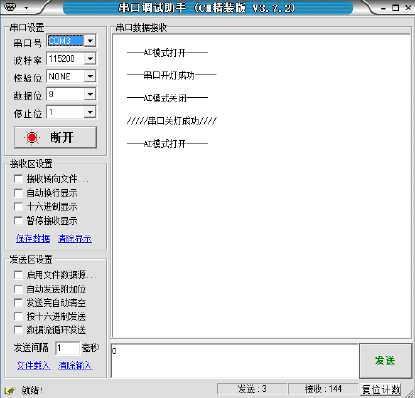Enable 接收转向文件 checkbox
The width and height of the screenshot is (415, 398).
pyautogui.click(x=19, y=179)
